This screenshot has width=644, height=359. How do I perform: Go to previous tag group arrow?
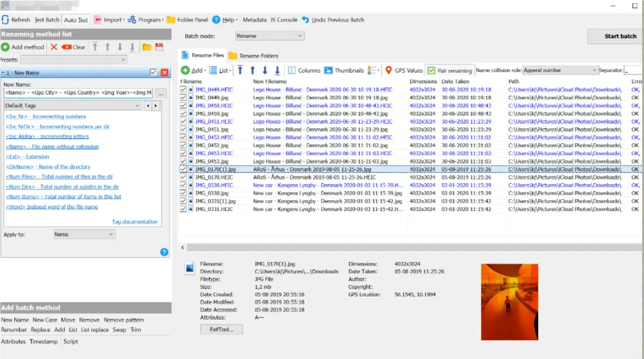148,106
